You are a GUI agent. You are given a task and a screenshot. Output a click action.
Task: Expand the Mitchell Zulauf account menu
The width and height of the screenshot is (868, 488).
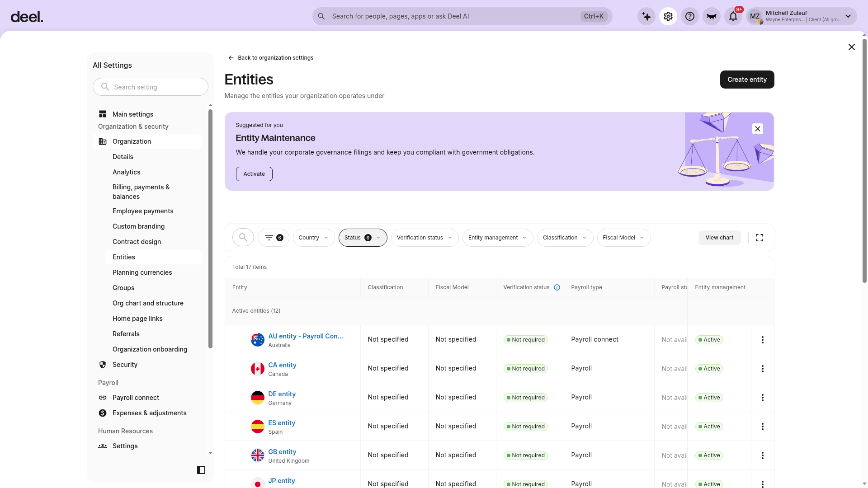tap(802, 17)
